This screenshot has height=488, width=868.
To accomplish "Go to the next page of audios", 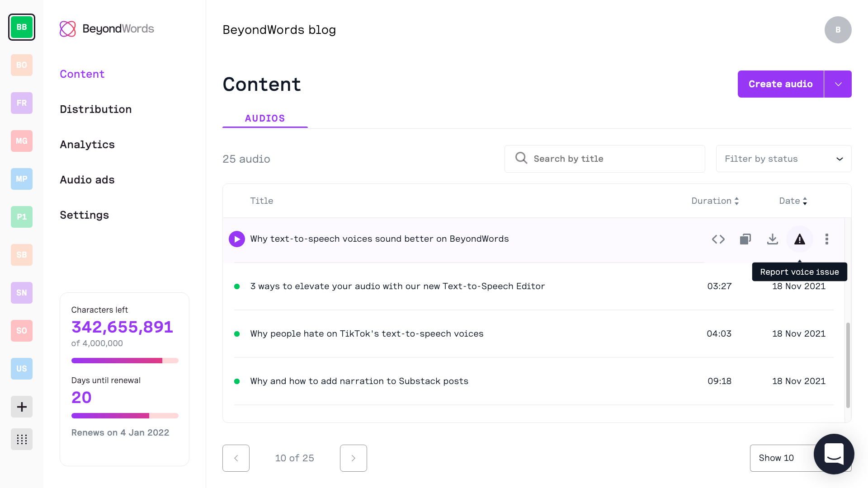I will point(353,458).
